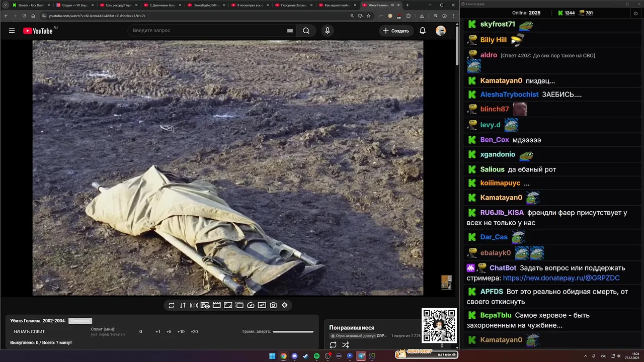This screenshot has height=362, width=644.
Task: Switch to the I Investigated Minecraft tab
Action: click(206, 5)
